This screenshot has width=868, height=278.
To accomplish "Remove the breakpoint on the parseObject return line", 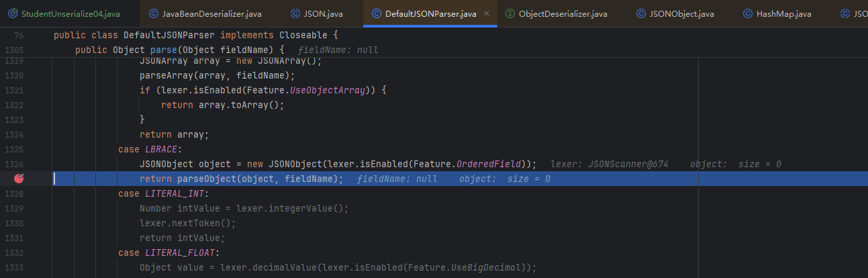I will tap(20, 179).
